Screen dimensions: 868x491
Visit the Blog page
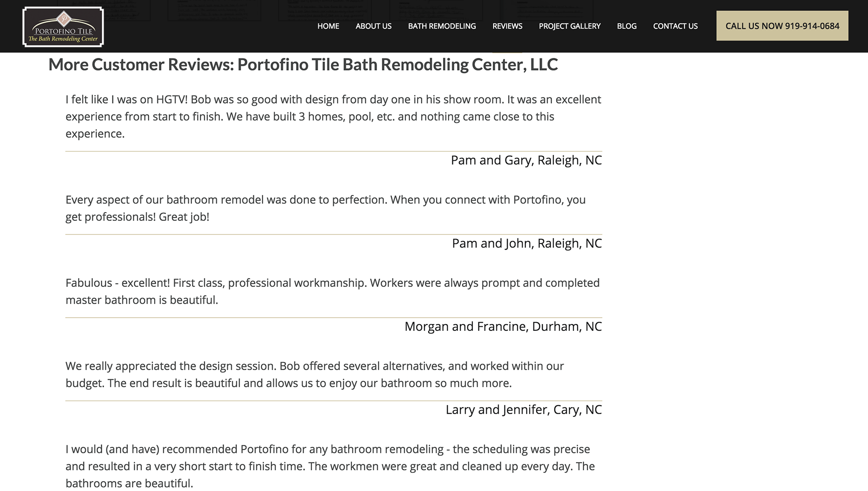[x=627, y=26]
